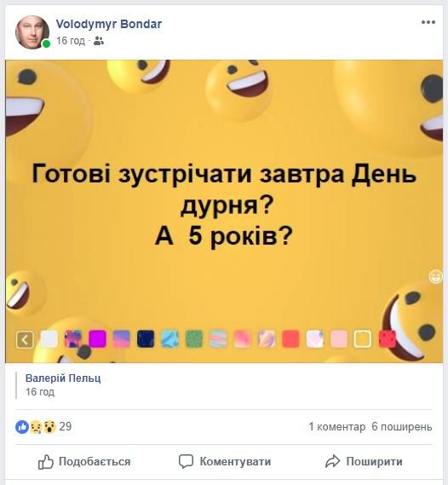Screen dimensions: 448x485
Task: Click the wow reaction emoji icon
Action: (49, 427)
